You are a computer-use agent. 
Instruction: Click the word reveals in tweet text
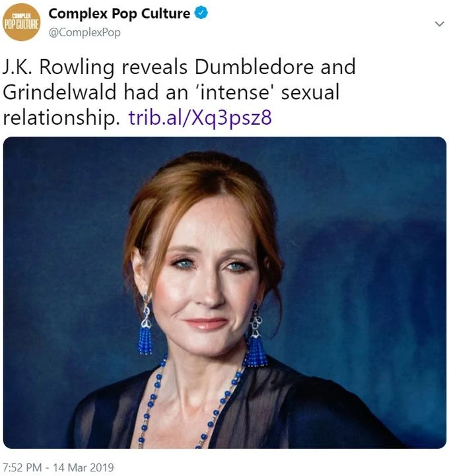tap(155, 67)
